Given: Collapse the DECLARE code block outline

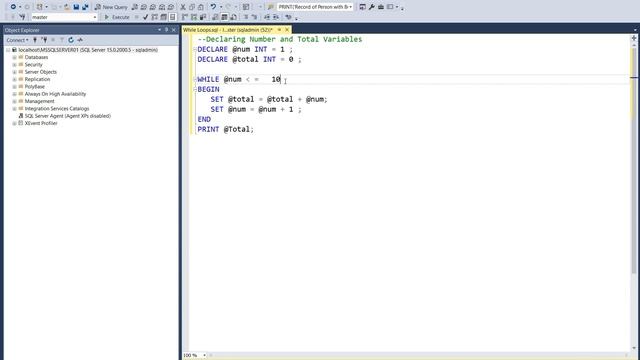Looking at the screenshot, I should [195, 49].
